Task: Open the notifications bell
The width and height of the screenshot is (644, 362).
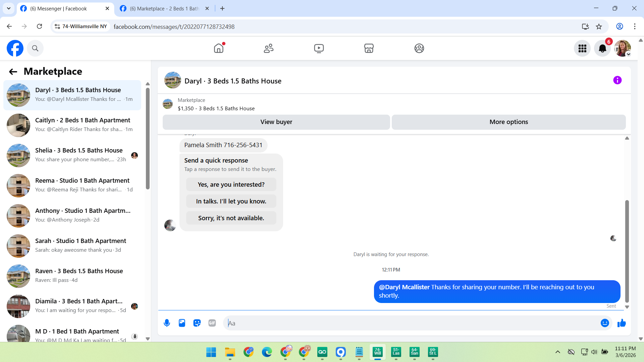Action: pos(602,49)
